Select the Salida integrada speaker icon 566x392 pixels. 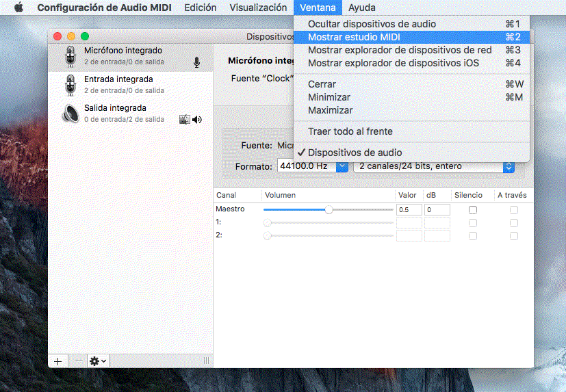point(69,114)
